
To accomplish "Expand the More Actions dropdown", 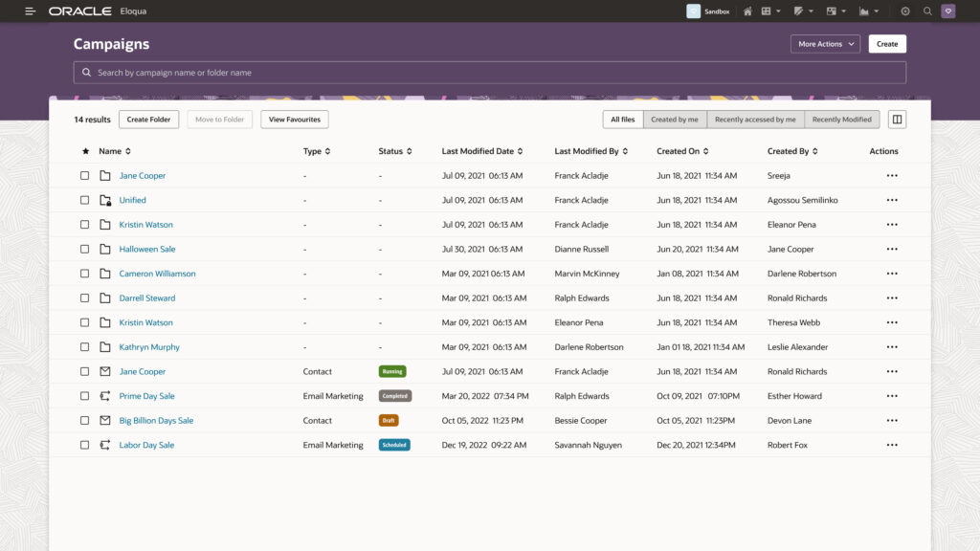I will pos(825,44).
